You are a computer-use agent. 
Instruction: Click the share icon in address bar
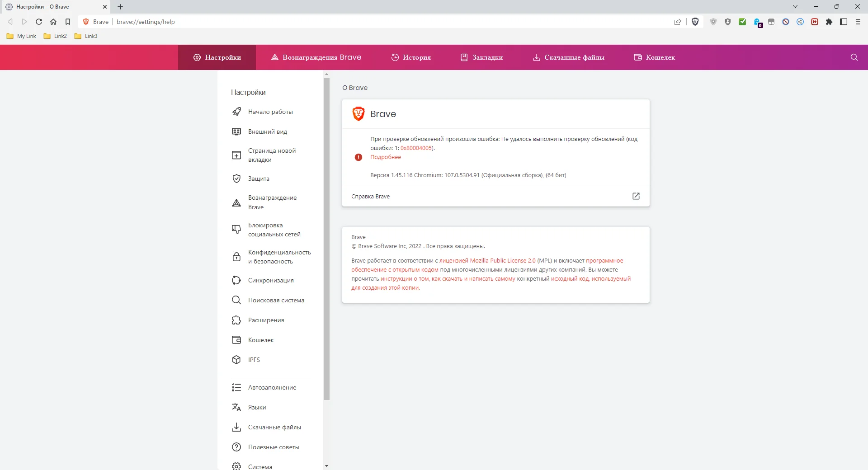pos(678,22)
